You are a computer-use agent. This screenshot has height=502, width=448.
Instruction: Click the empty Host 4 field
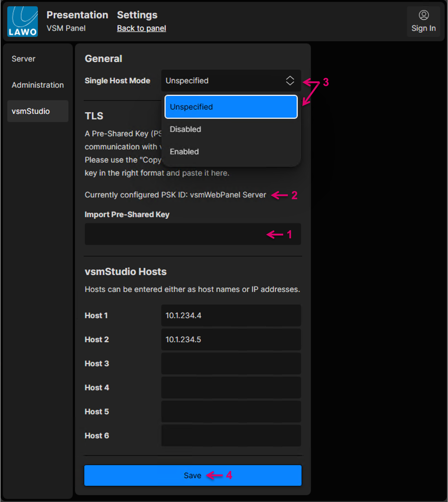[x=231, y=388]
